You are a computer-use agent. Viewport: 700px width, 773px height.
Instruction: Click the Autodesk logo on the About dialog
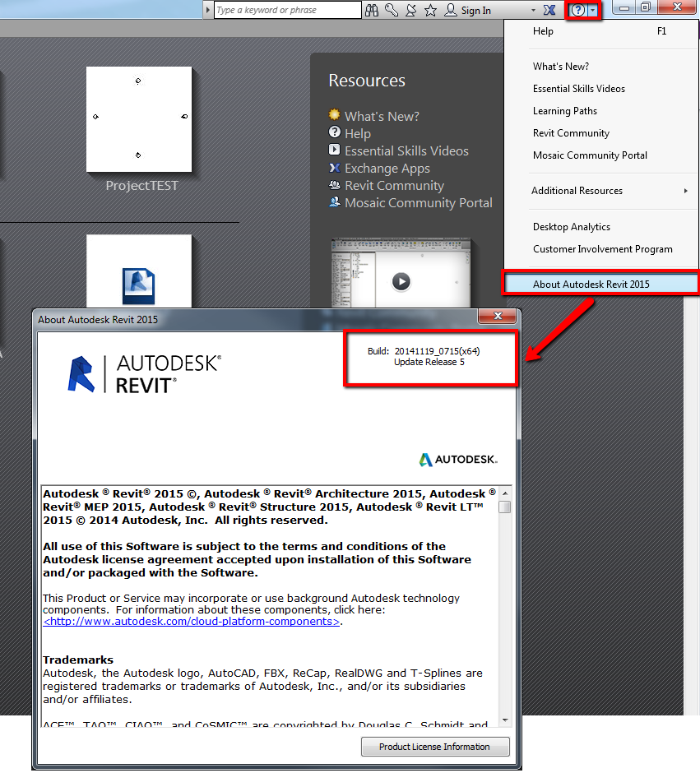coord(458,461)
